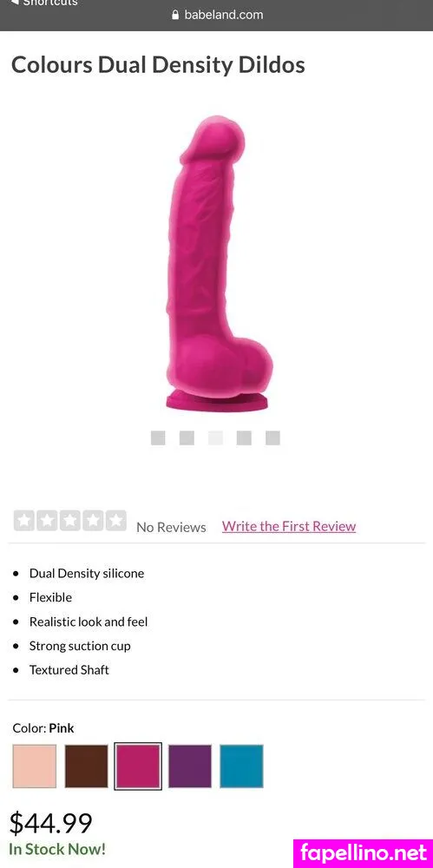Select the second image gallery thumbnail
This screenshot has height=868, width=433.
pyautogui.click(x=187, y=437)
